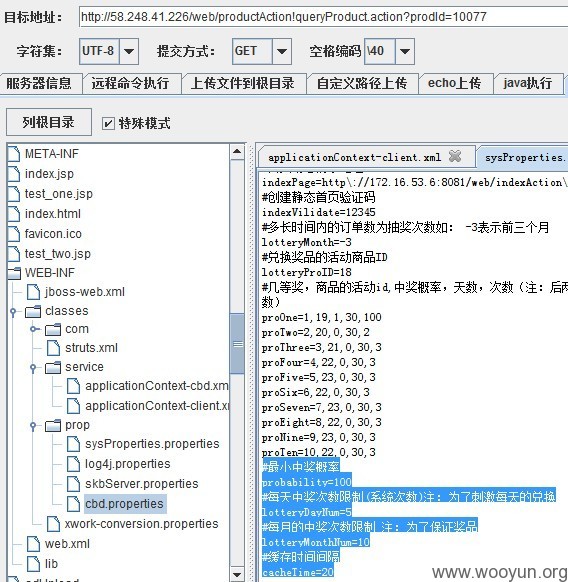The height and width of the screenshot is (582, 568).
Task: Click the line lotteryProID=18
Action: [x=307, y=272]
